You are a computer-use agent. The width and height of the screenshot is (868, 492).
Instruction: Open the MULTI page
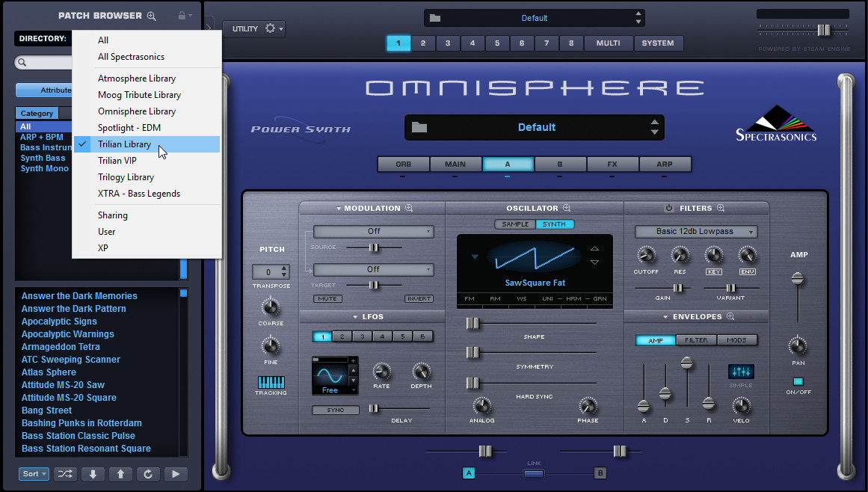point(609,43)
